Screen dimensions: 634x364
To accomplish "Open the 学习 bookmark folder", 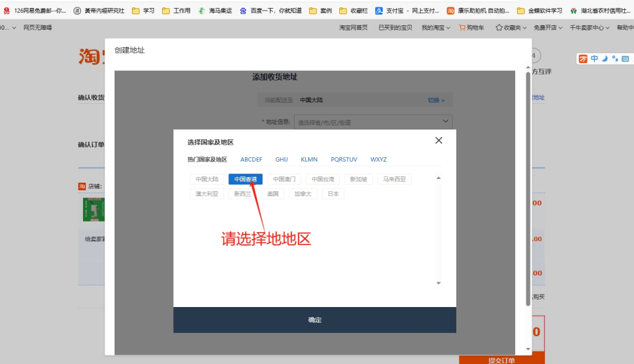I will pyautogui.click(x=143, y=11).
